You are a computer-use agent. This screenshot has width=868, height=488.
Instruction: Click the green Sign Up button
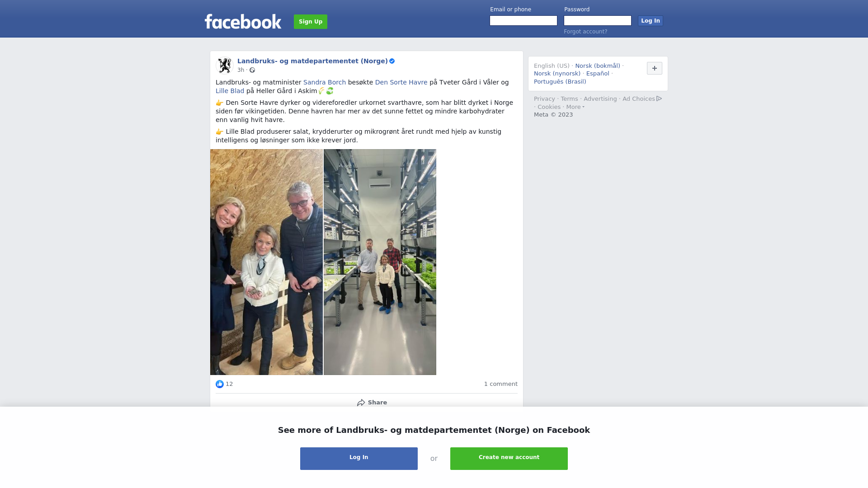pos(311,22)
